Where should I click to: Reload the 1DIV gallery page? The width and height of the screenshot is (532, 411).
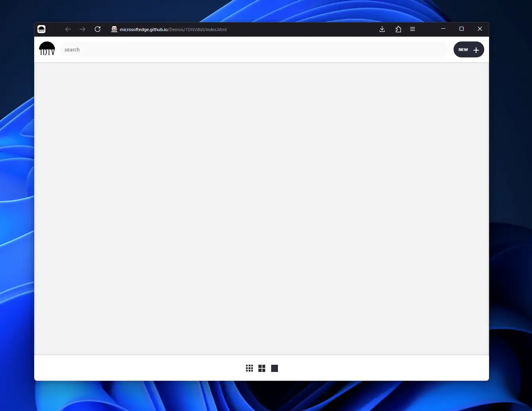(x=98, y=29)
